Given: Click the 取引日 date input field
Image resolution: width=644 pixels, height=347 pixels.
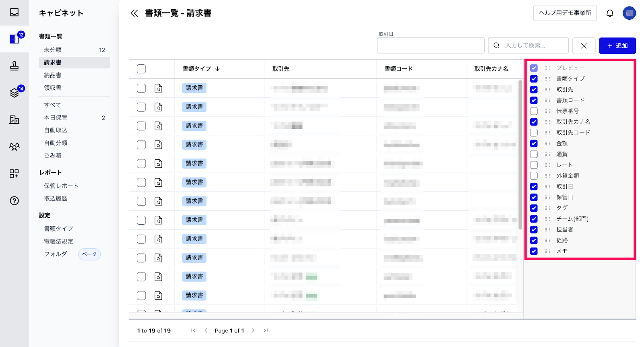Looking at the screenshot, I should [x=431, y=46].
